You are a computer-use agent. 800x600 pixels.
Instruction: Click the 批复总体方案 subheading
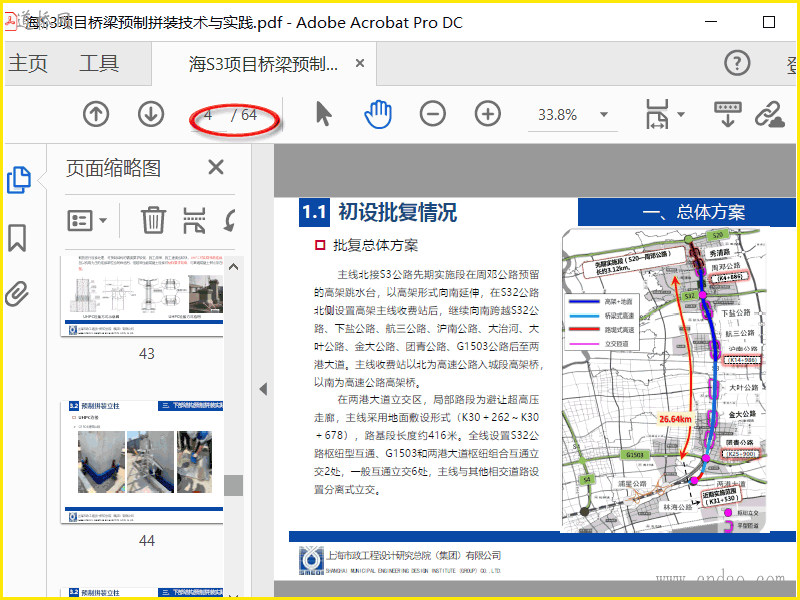coord(376,245)
